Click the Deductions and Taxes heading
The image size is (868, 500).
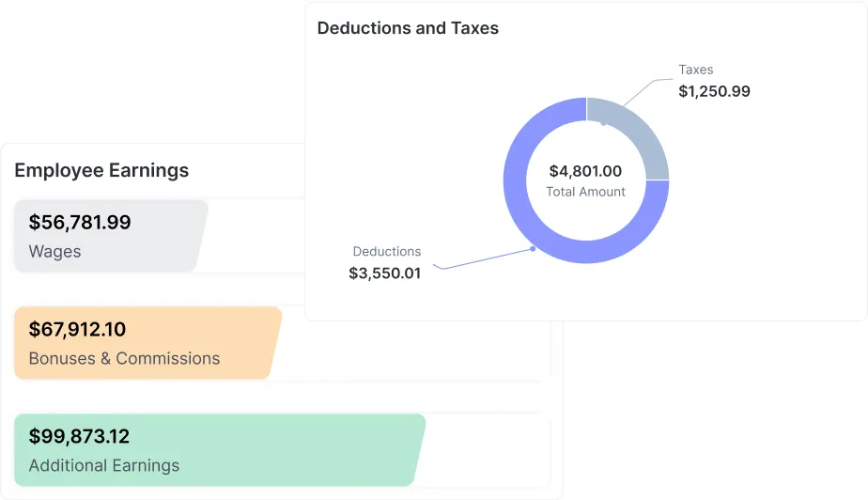(408, 28)
